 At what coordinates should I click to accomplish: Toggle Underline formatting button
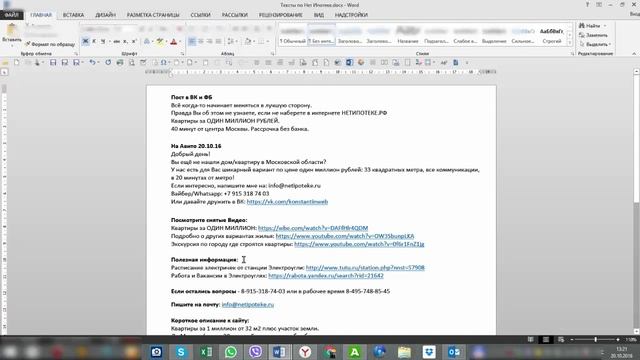(x=102, y=41)
